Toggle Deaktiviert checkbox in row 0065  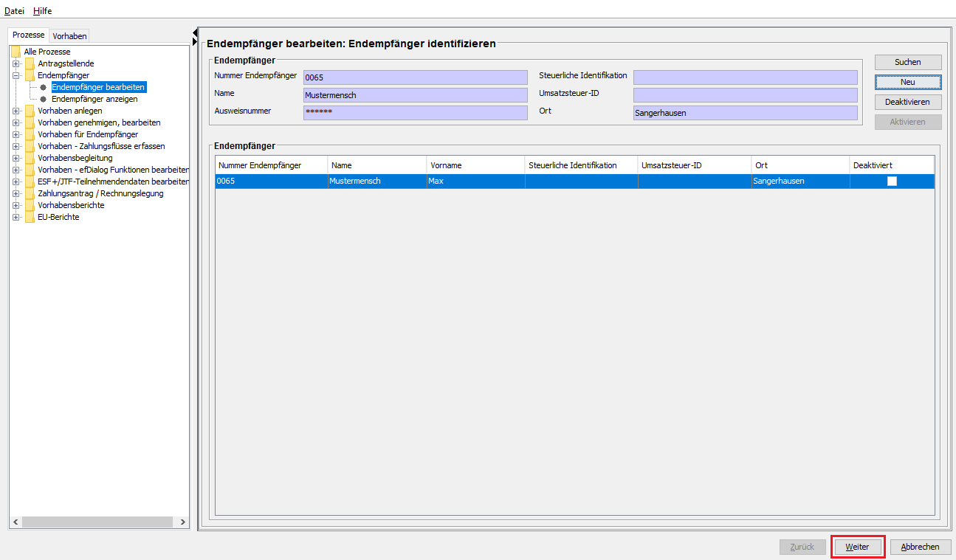(x=892, y=181)
